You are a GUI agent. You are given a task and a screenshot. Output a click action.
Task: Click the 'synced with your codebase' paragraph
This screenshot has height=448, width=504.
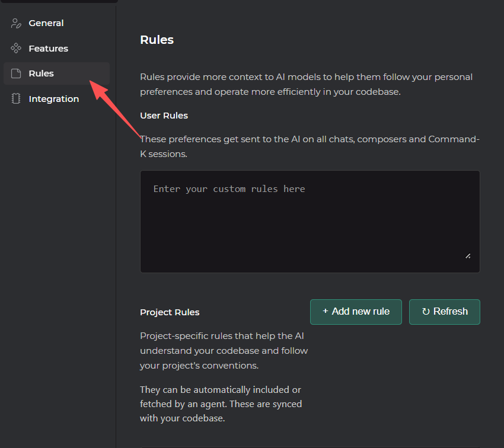coord(221,404)
